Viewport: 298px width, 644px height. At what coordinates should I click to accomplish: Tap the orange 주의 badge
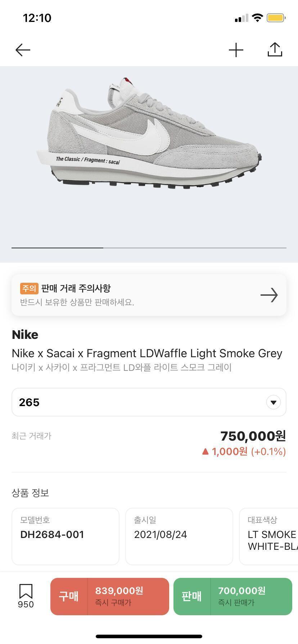[29, 288]
